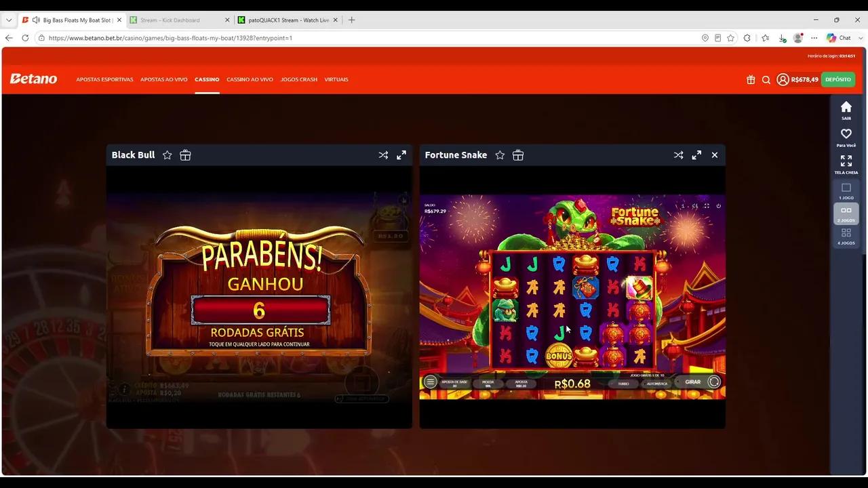Open the Betano gift promotions icon
The height and width of the screenshot is (488, 868).
pyautogui.click(x=751, y=79)
